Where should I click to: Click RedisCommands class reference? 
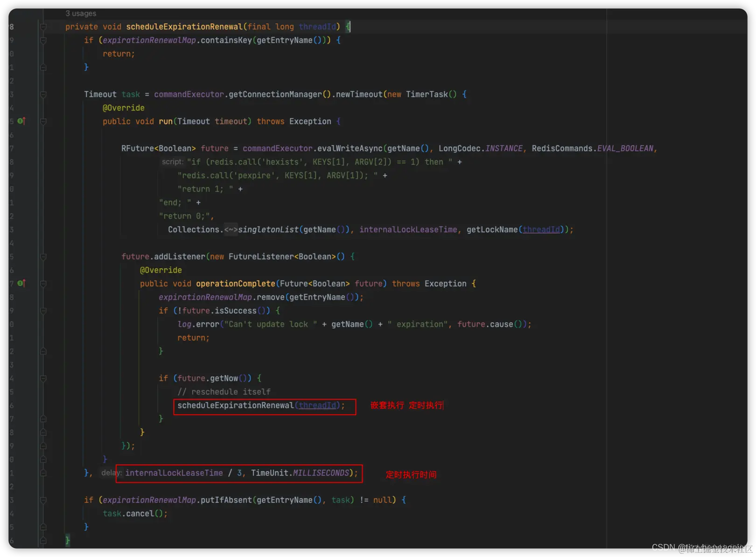click(562, 148)
